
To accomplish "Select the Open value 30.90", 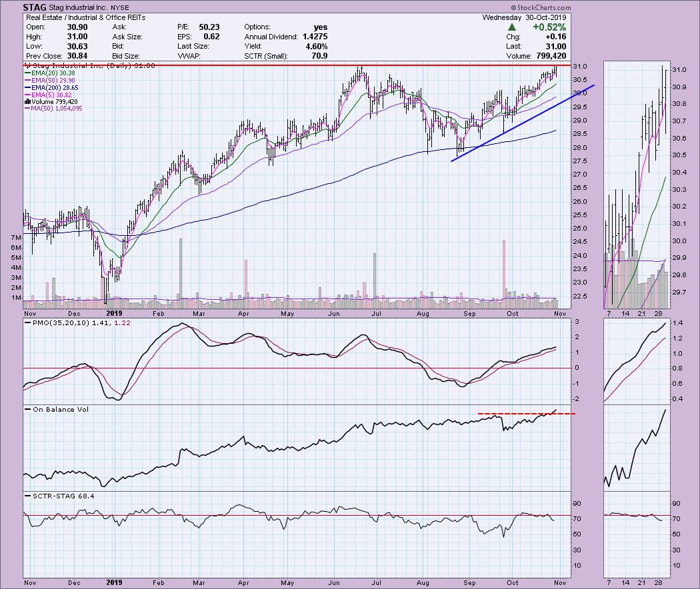I will pyautogui.click(x=77, y=27).
